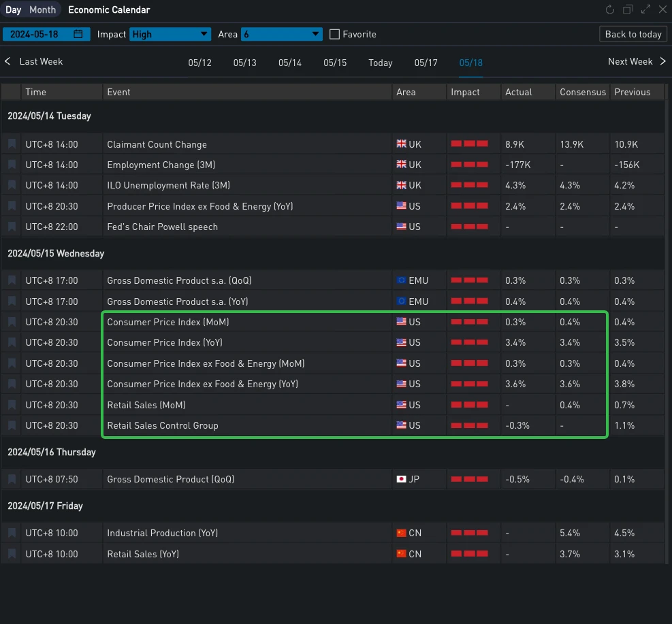The image size is (672, 624).
Task: Bookmark Fed's Chair Powell speech event
Action: [12, 227]
